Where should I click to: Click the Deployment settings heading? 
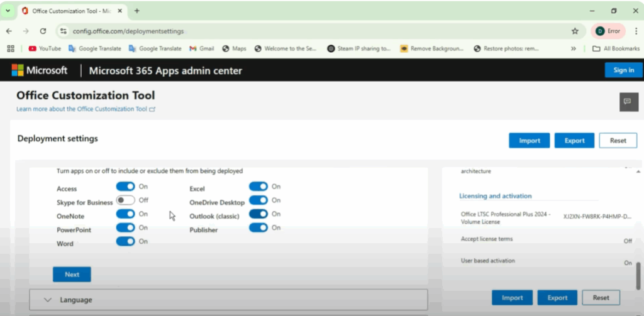(x=57, y=139)
